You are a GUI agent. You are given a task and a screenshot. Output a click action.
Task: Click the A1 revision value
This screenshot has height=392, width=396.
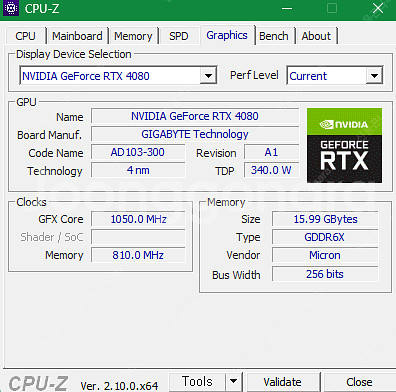271,152
